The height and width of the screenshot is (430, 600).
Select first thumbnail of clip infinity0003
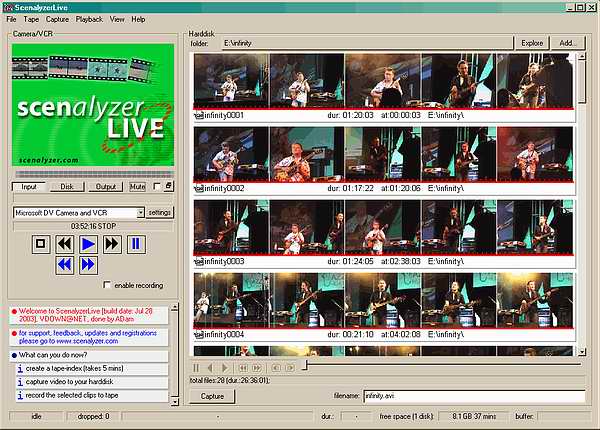[231, 227]
